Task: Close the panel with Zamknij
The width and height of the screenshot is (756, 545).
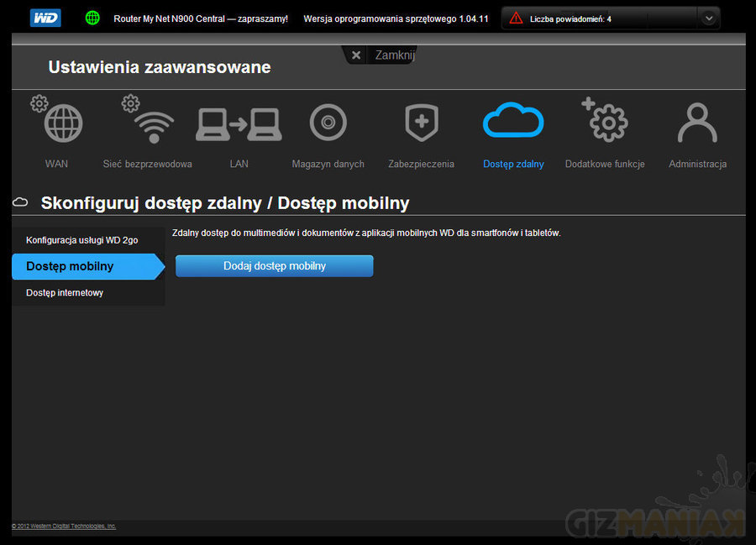Action: click(380, 55)
